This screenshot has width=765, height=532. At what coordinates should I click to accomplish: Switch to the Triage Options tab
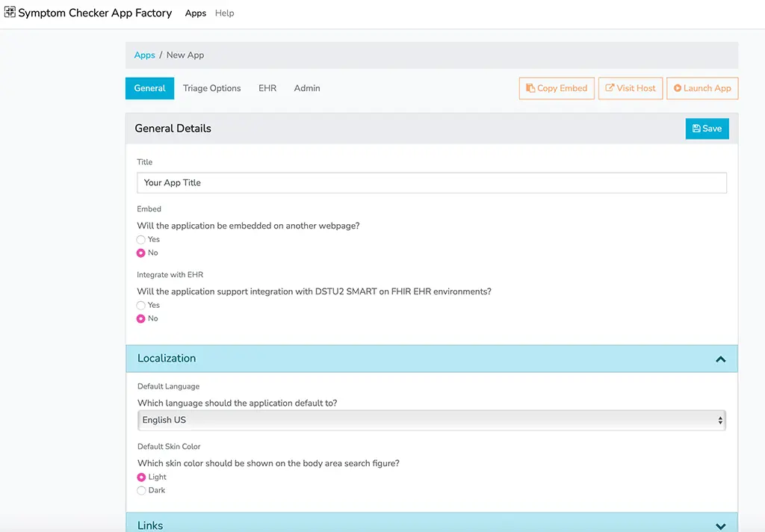tap(211, 88)
